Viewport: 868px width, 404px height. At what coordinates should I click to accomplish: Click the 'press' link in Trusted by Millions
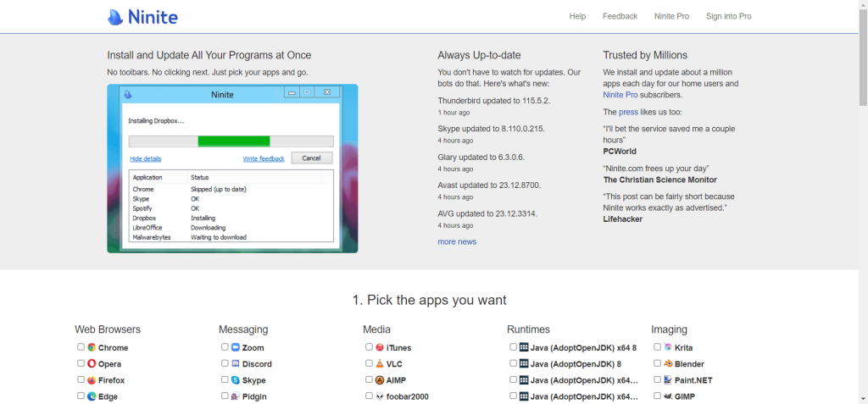628,112
